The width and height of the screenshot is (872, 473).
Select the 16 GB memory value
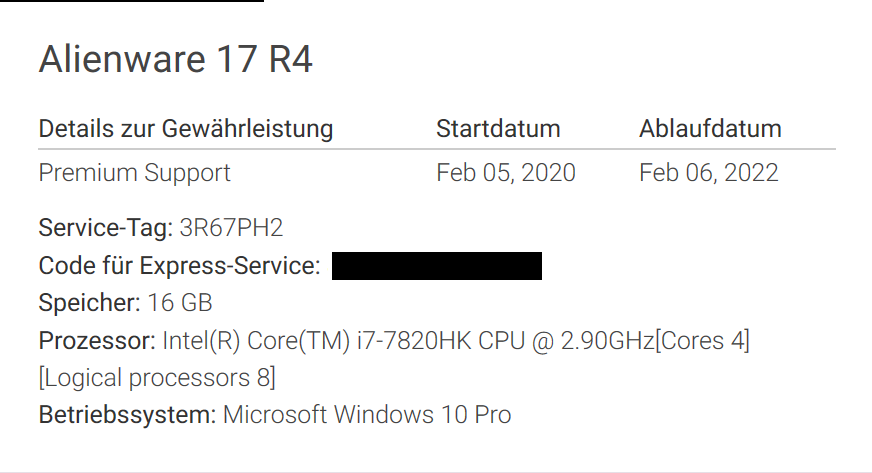[x=180, y=303]
